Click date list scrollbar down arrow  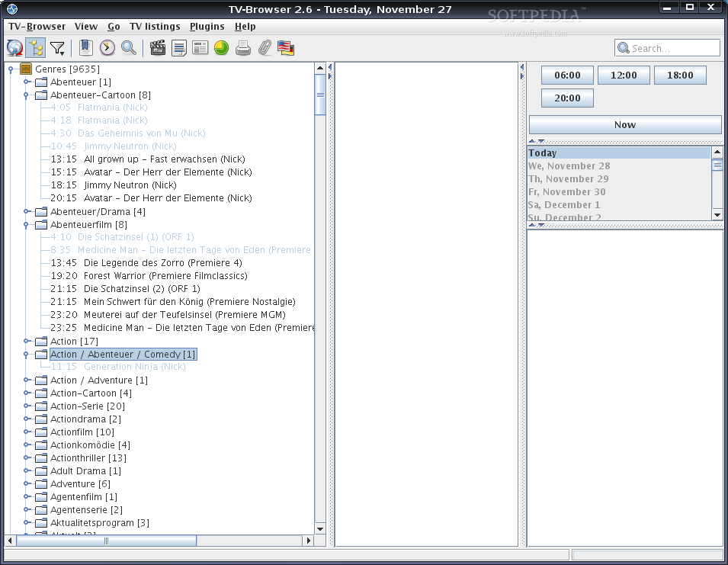(x=717, y=215)
